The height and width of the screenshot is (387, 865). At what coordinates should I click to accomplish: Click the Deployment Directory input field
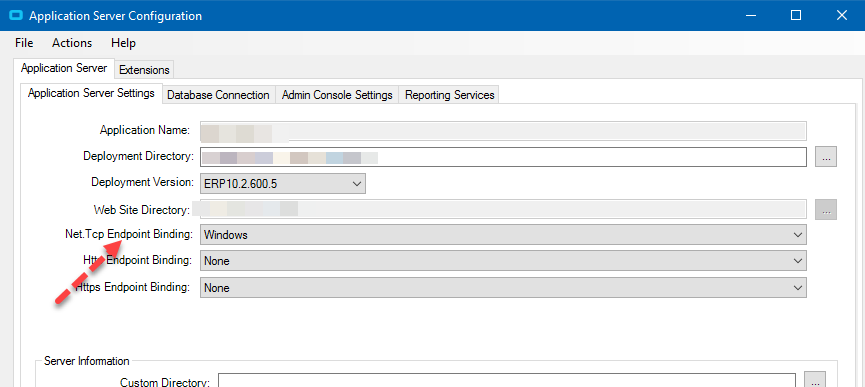coord(503,157)
